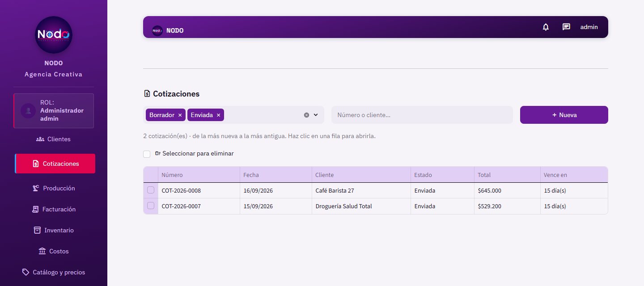Go to Facturación section
The width and height of the screenshot is (644, 286).
click(54, 209)
